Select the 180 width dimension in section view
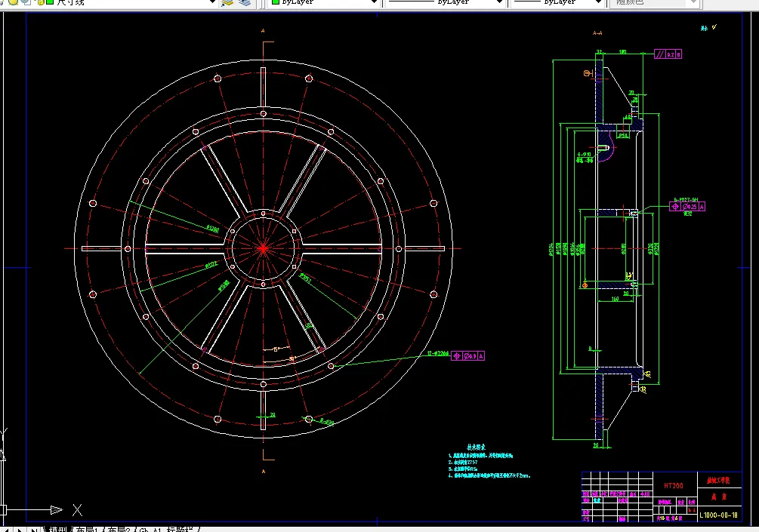 click(622, 51)
